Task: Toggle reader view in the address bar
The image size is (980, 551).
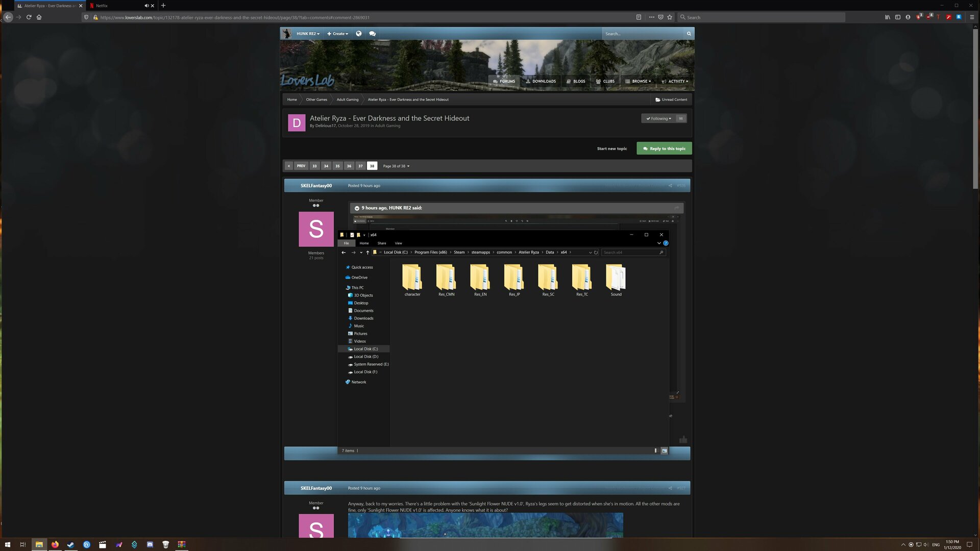Action: click(639, 17)
